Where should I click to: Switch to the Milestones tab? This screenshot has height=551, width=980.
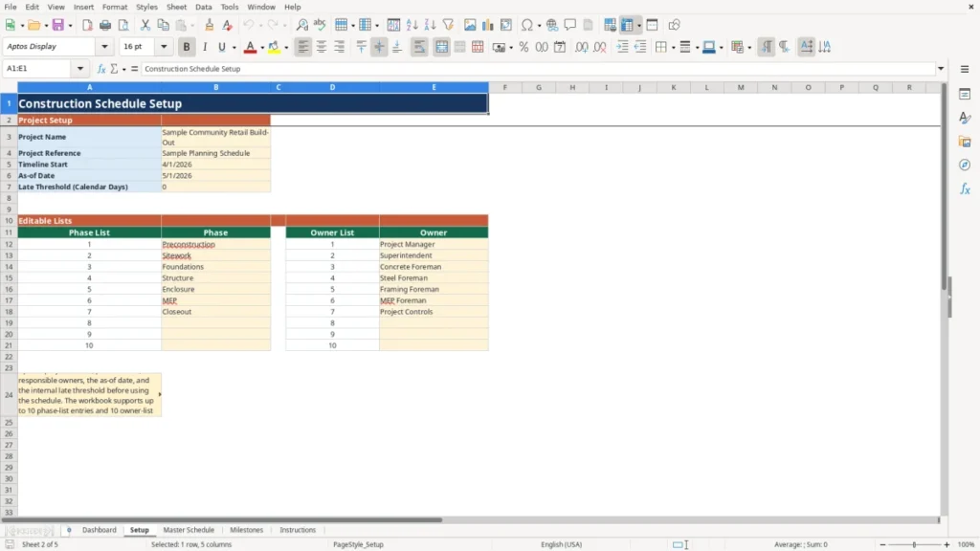[x=246, y=530]
